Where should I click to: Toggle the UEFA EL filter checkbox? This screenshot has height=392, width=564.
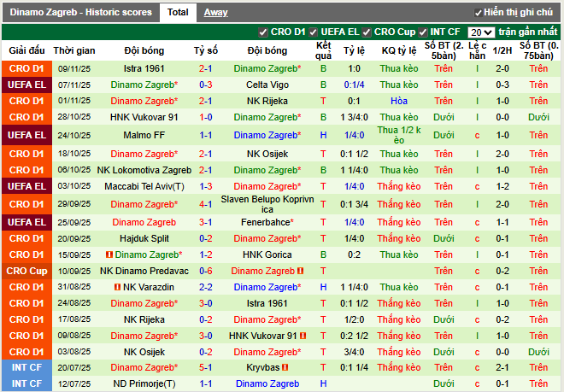coord(314,32)
